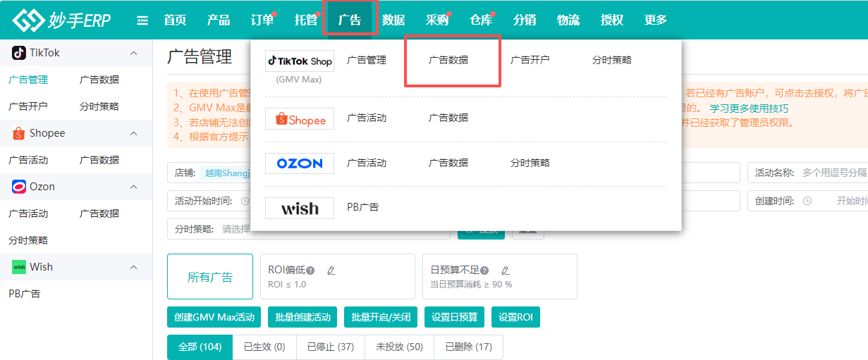Click the TikTok Shop logo in dropdown

tap(300, 61)
